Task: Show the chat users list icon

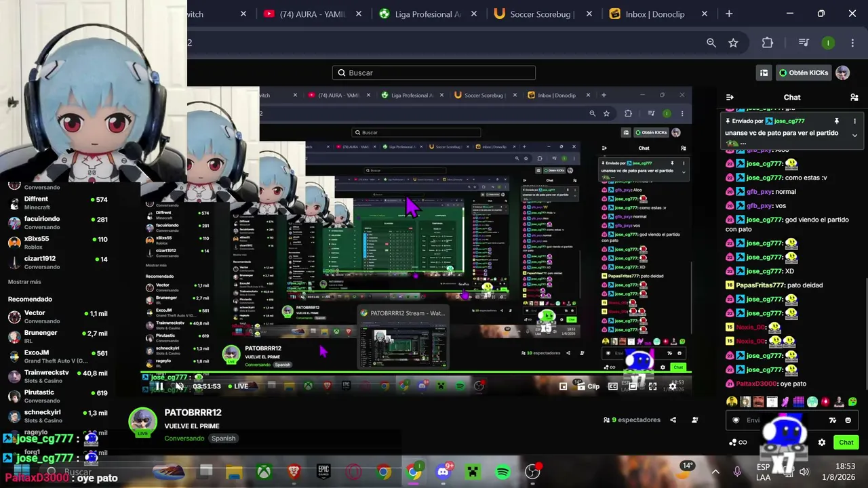Action: point(854,97)
